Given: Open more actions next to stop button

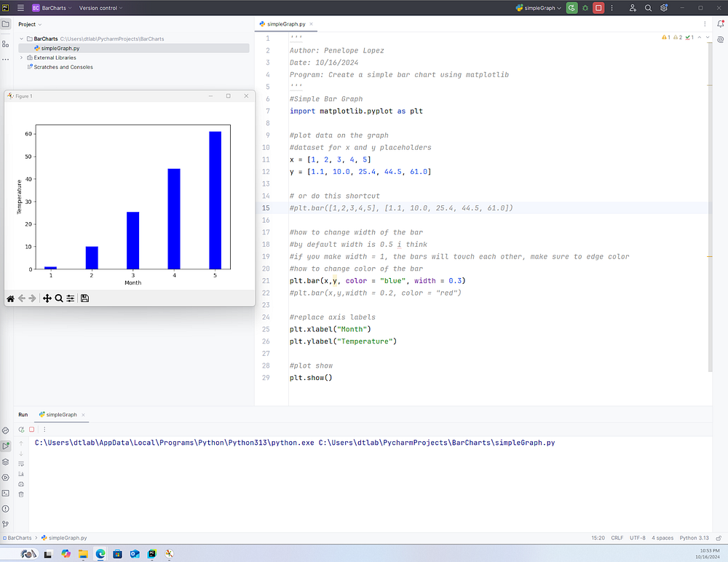Looking at the screenshot, I should pos(612,8).
